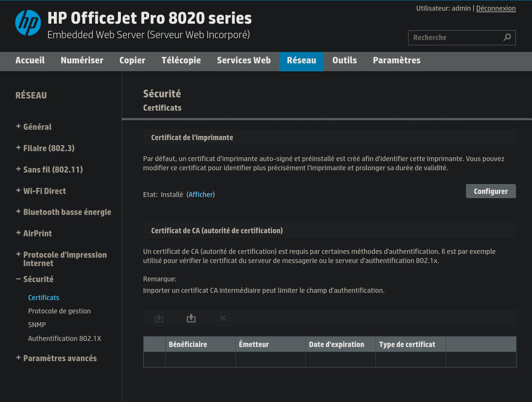Select the Réseau tab

(301, 61)
